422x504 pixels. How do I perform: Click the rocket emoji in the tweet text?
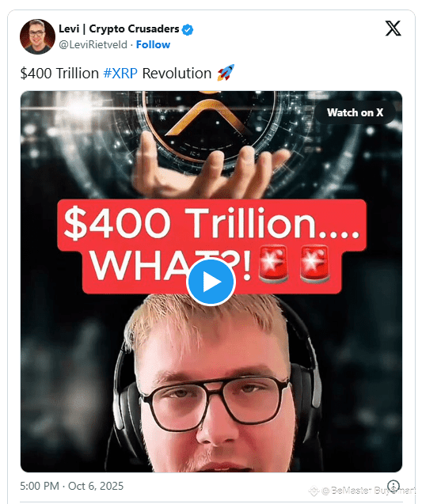point(226,73)
